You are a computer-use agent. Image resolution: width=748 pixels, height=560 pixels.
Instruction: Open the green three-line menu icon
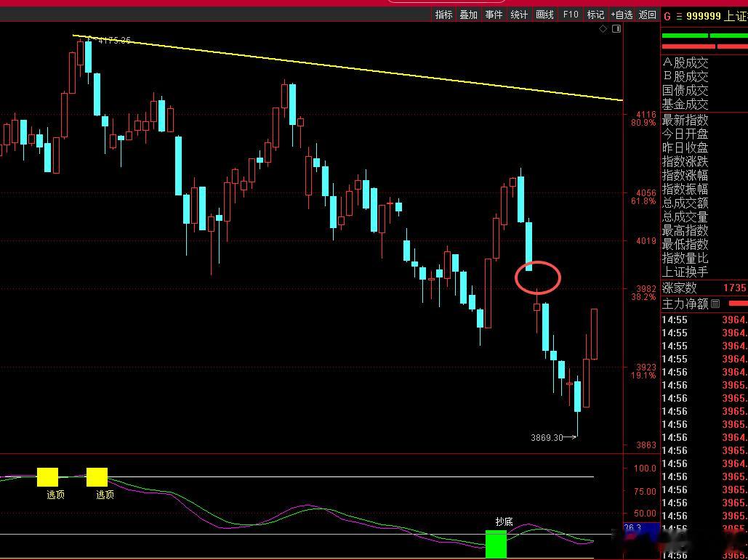[x=678, y=16]
